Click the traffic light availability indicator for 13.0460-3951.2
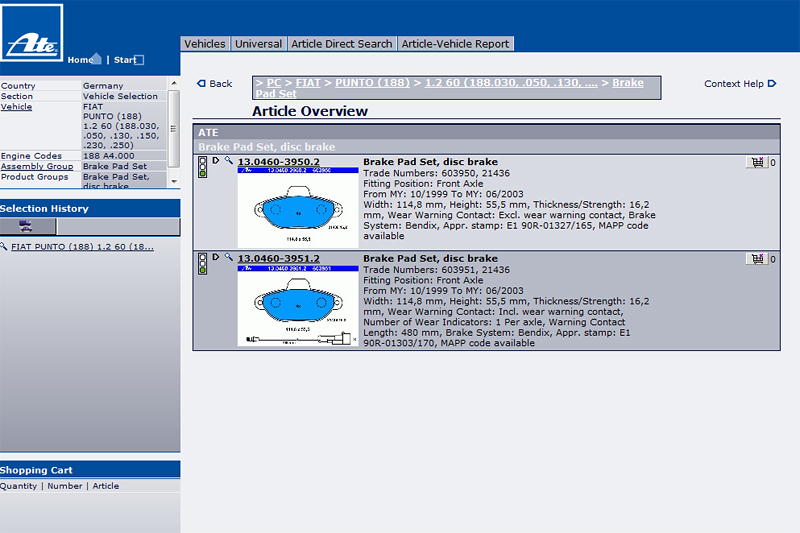 click(x=202, y=264)
